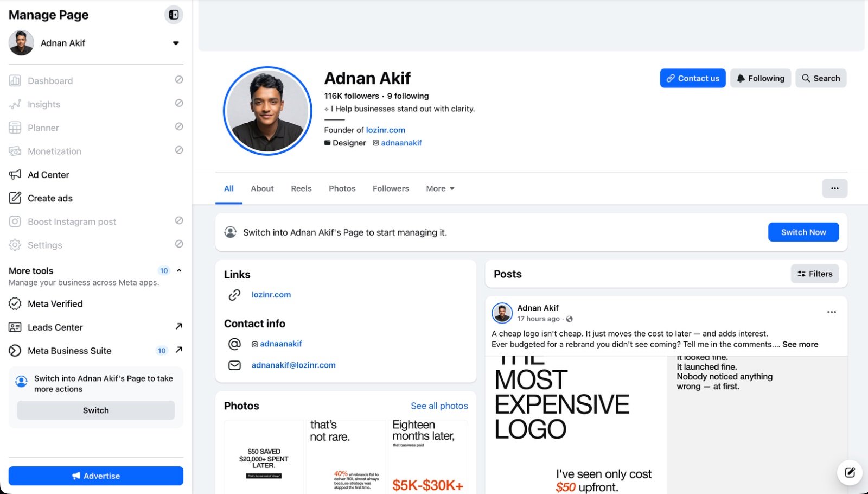Open the post's three-dot options menu
The width and height of the screenshot is (868, 494).
point(832,312)
